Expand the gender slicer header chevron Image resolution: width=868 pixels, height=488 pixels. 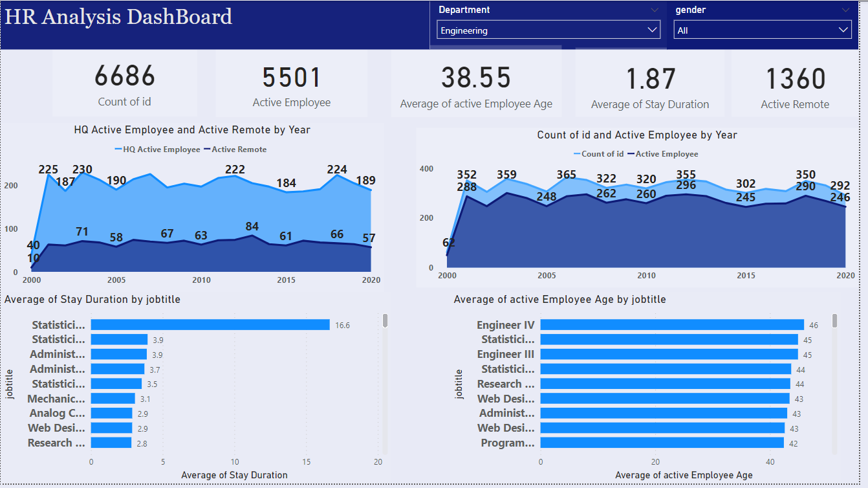pos(845,9)
